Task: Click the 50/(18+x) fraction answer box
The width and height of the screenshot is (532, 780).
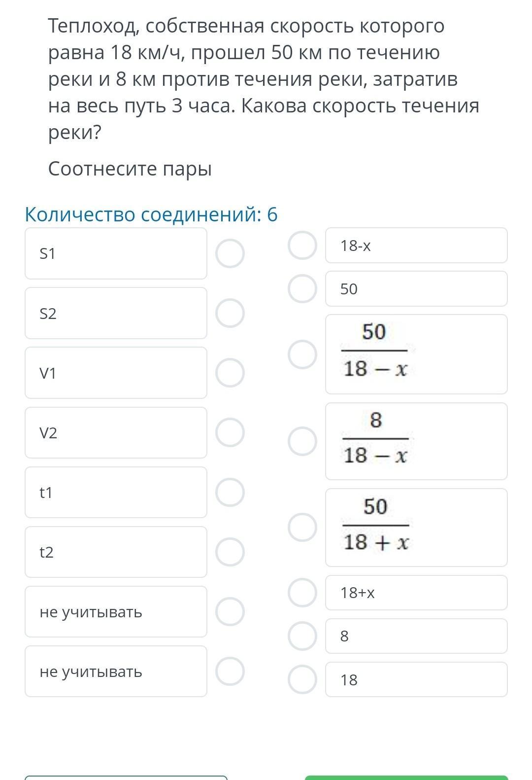Action: coord(416,527)
